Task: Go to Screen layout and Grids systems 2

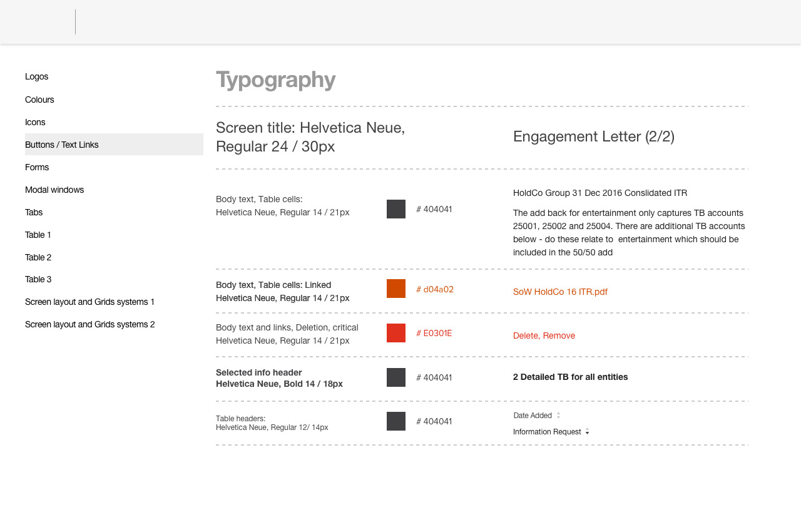Action: [89, 324]
